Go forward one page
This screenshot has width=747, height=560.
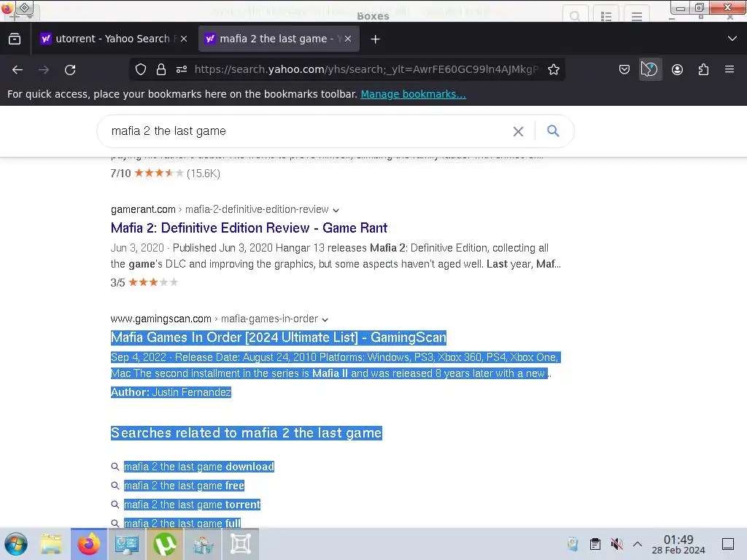click(x=44, y=69)
